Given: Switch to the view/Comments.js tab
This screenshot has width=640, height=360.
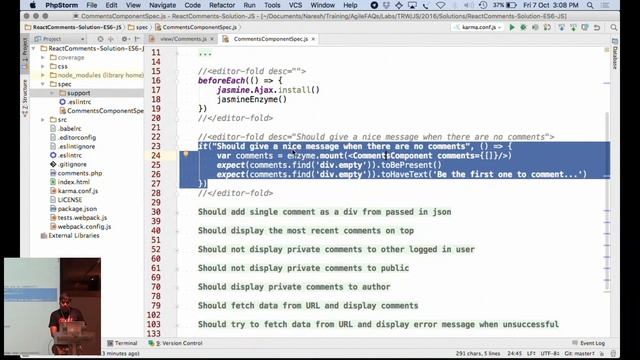Looking at the screenshot, I should pyautogui.click(x=183, y=39).
